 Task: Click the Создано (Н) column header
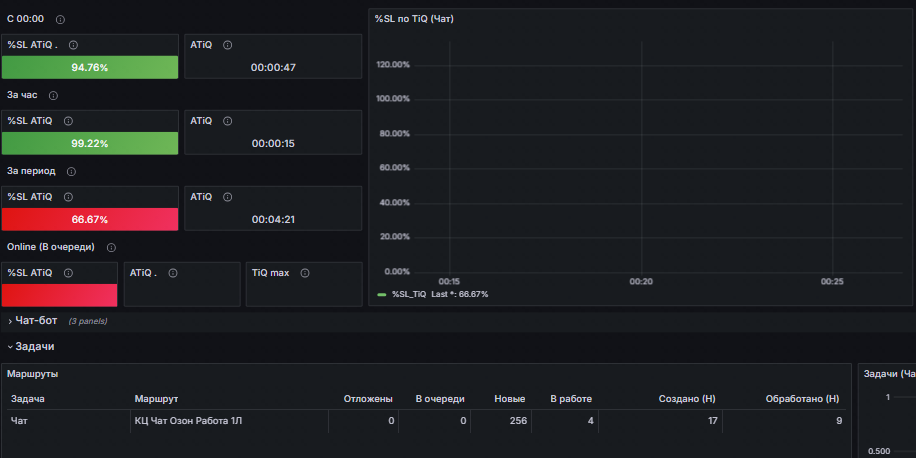click(687, 399)
